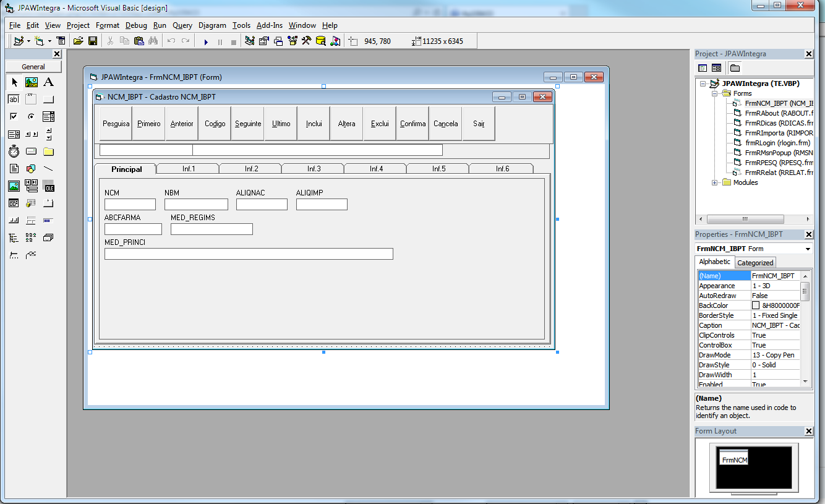Click the Confirma button on the form

point(413,124)
